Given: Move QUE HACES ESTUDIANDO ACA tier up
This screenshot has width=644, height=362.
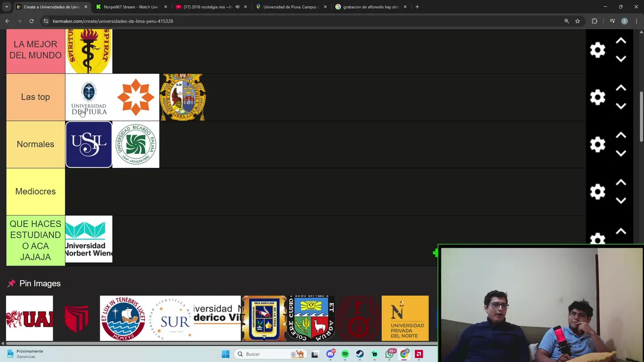Looking at the screenshot, I should [621, 231].
